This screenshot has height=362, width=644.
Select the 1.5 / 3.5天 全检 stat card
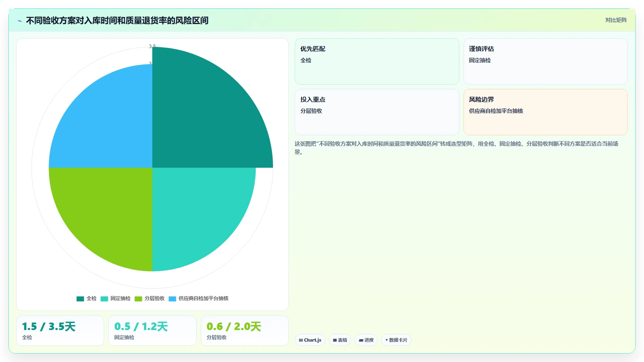click(60, 330)
